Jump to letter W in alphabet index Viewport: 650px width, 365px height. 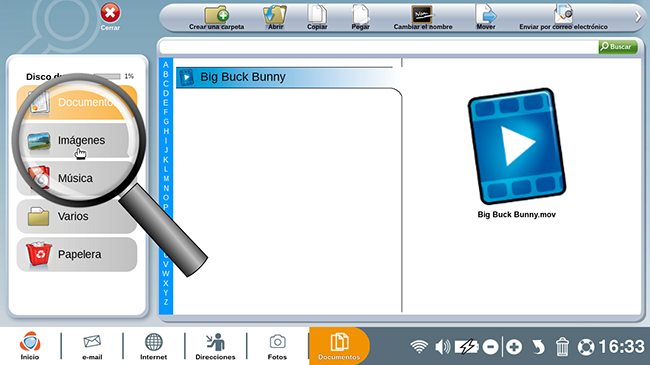(166, 274)
